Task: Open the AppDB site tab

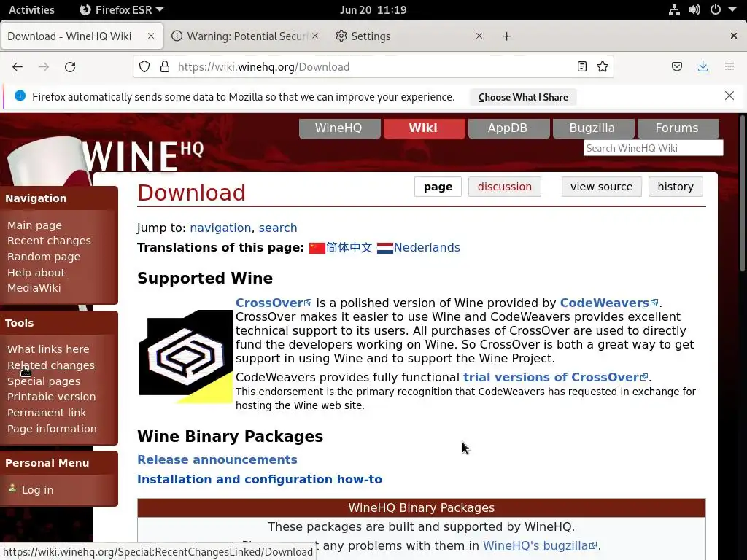Action: (508, 128)
